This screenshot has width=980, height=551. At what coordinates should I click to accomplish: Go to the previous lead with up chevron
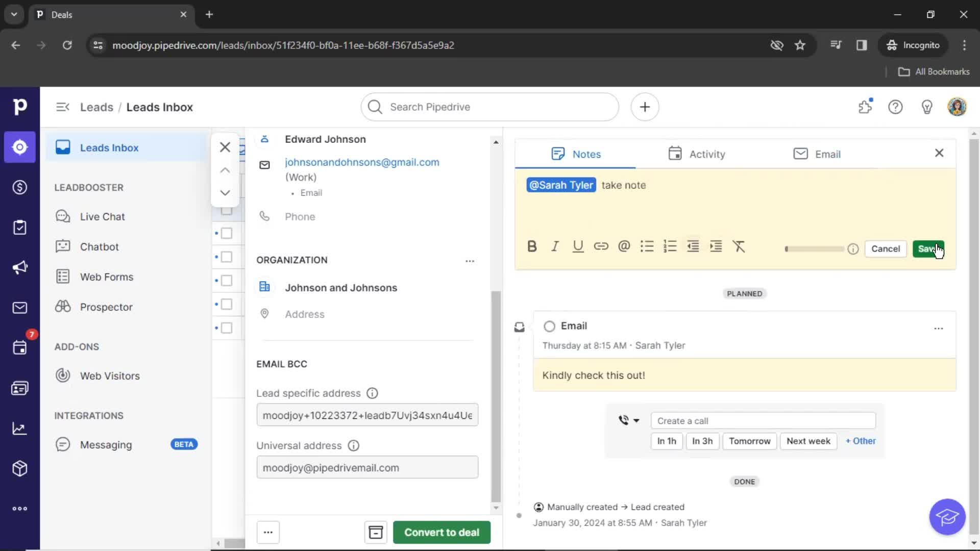click(x=225, y=170)
